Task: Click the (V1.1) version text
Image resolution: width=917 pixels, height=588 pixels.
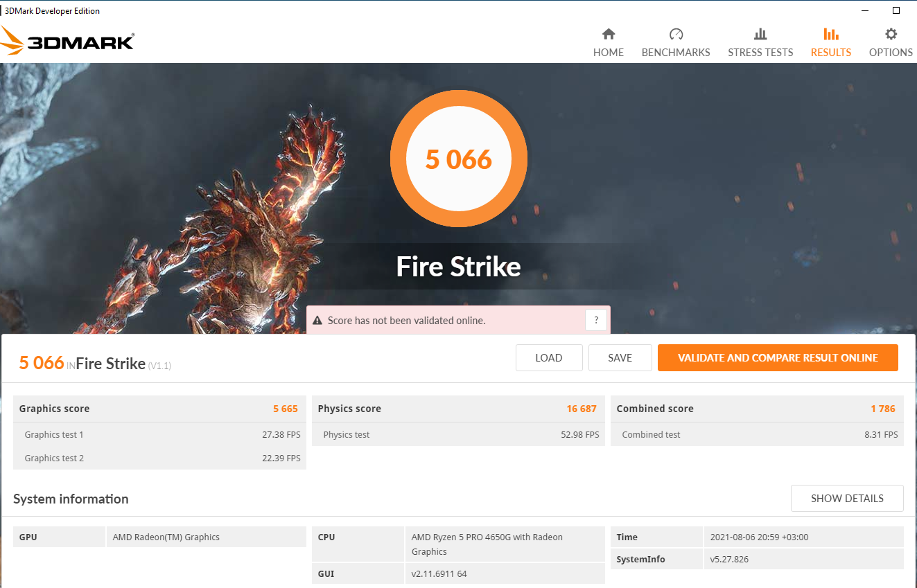Action: click(159, 366)
